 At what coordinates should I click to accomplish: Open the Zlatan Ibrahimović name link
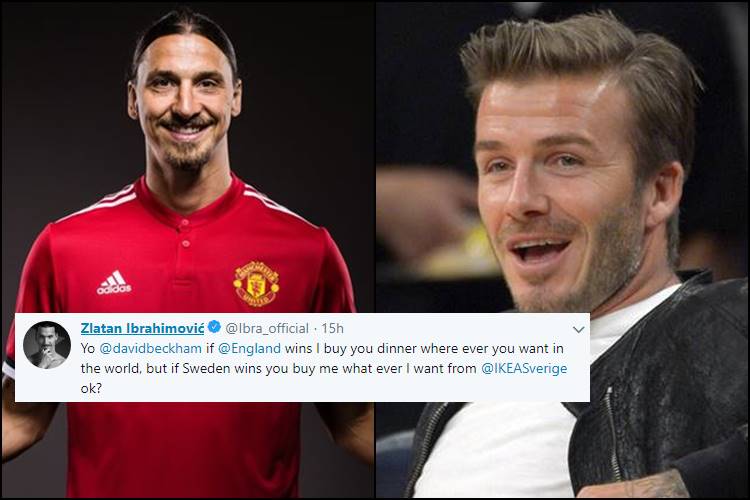[x=142, y=328]
